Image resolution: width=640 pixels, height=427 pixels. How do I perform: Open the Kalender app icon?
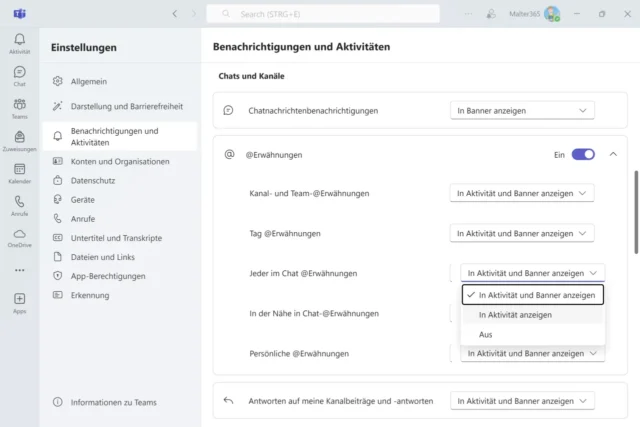(19, 172)
